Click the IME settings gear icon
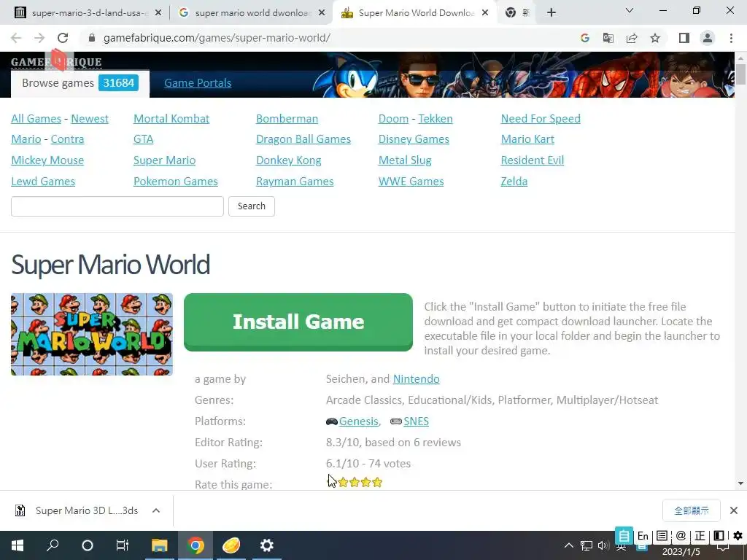Viewport: 747px width, 560px height. point(738,536)
